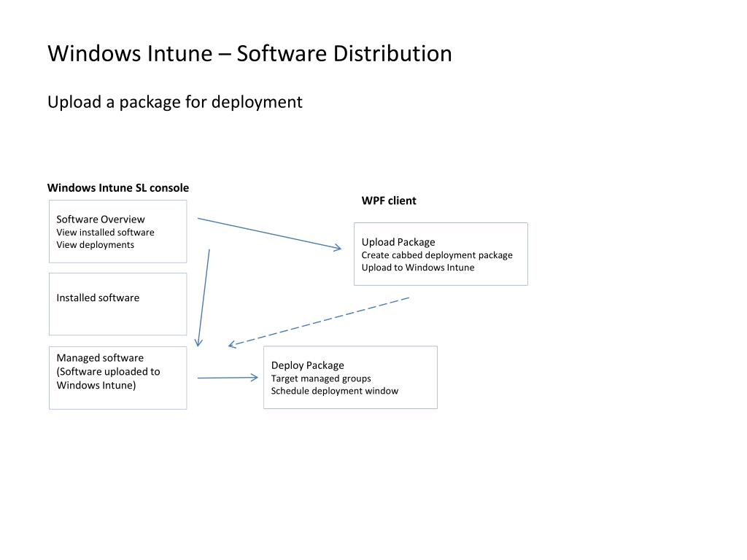Image resolution: width=747 pixels, height=560 pixels.
Task: Click '(Software uploaded to' line
Action: coord(108,371)
